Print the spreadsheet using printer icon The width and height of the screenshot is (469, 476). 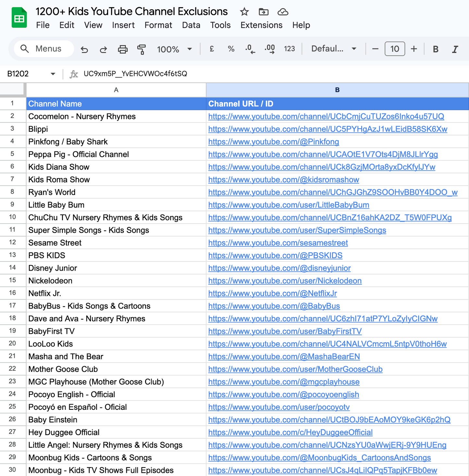(x=122, y=49)
